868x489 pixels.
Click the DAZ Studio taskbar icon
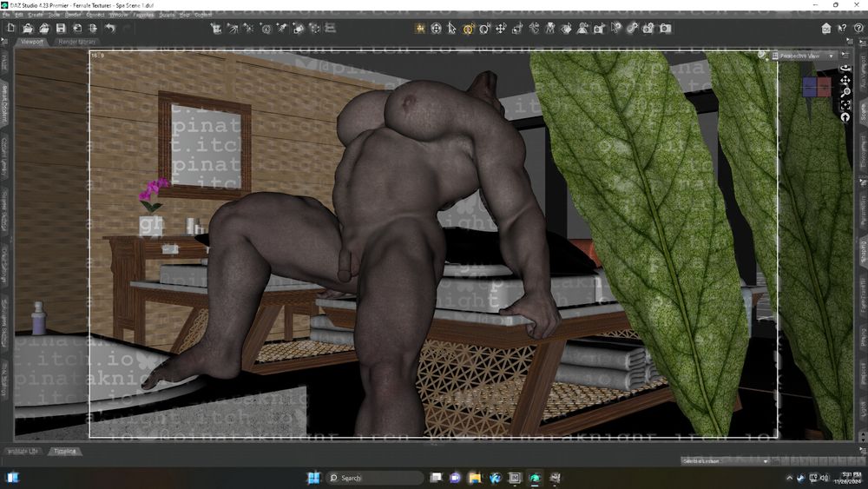point(535,478)
